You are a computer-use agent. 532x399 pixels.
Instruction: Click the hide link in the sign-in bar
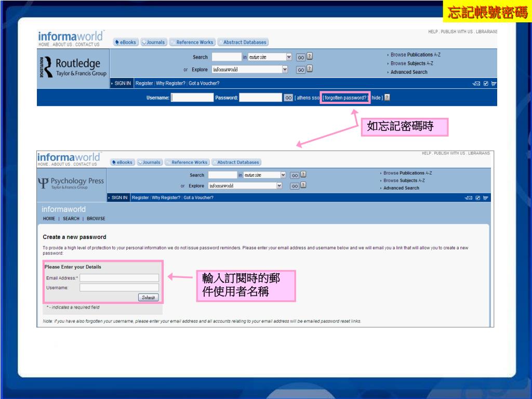point(376,98)
